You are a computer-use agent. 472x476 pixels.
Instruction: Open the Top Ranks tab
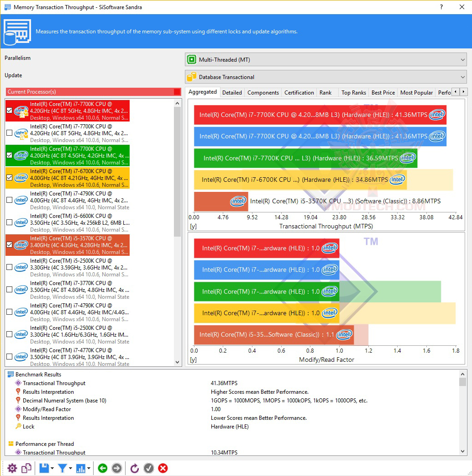354,93
